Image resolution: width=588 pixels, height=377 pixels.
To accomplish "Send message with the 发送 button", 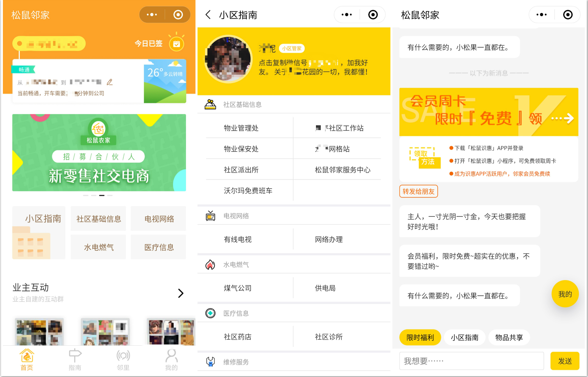I will pos(565,361).
